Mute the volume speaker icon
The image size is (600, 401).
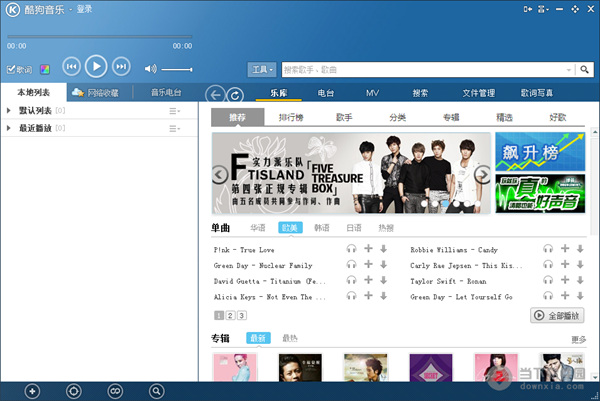[150, 69]
